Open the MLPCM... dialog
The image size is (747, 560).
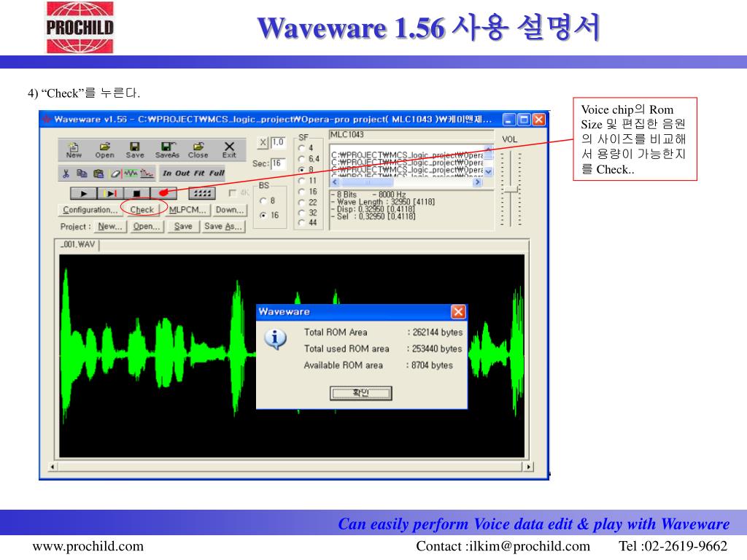click(x=187, y=210)
